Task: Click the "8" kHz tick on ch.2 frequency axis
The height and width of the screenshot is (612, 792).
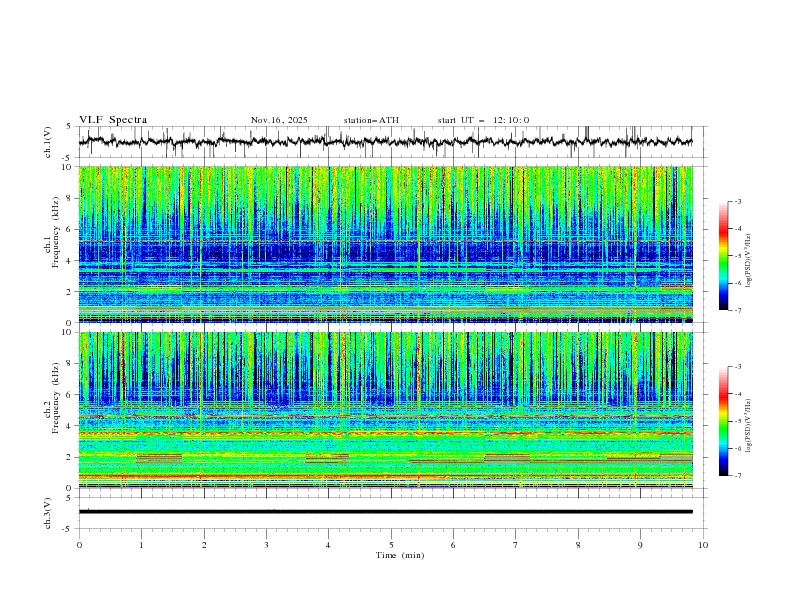Action: (x=71, y=364)
